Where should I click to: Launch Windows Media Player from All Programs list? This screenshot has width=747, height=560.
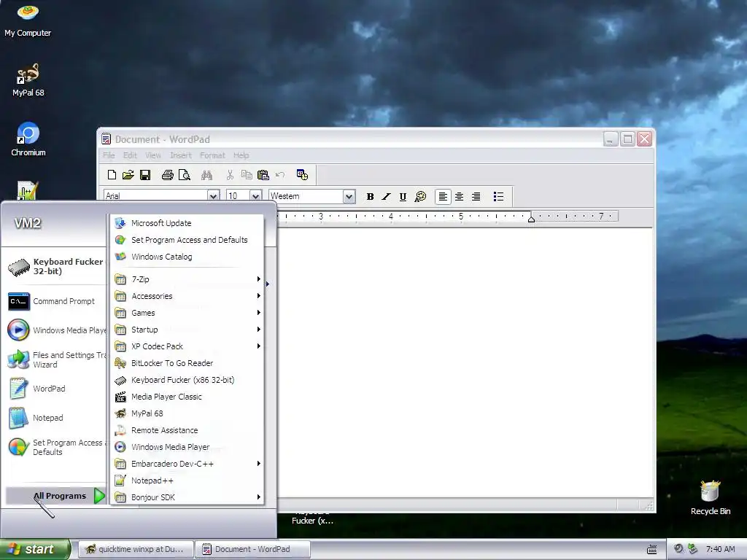pyautogui.click(x=187, y=447)
